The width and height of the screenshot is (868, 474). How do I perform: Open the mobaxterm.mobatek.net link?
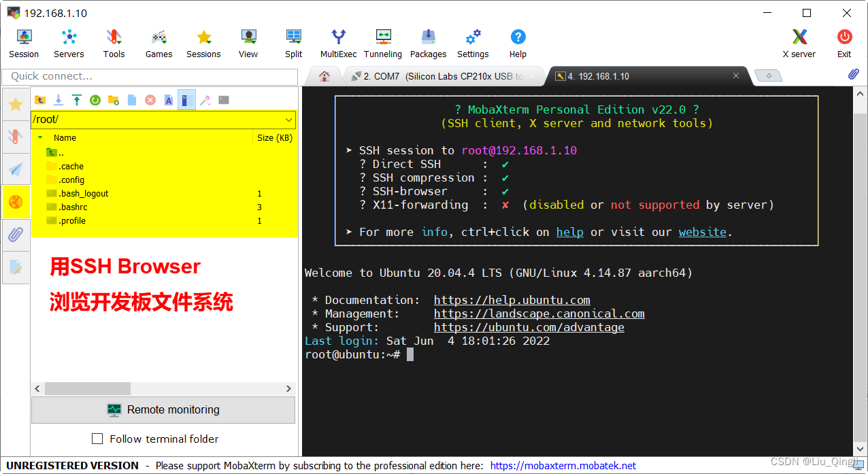[x=563, y=466]
